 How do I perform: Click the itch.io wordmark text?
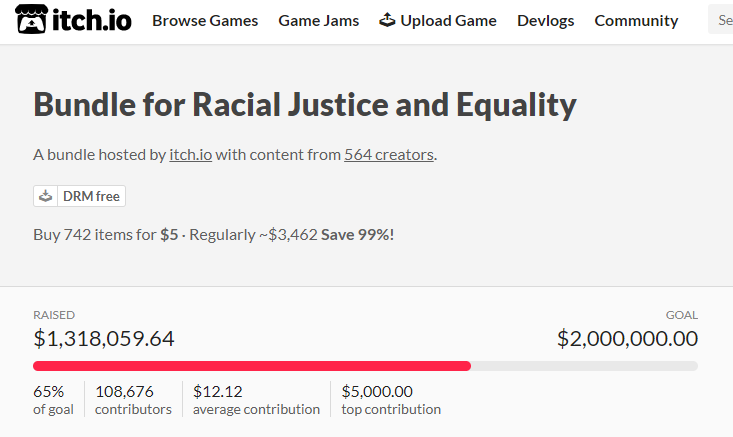point(92,20)
